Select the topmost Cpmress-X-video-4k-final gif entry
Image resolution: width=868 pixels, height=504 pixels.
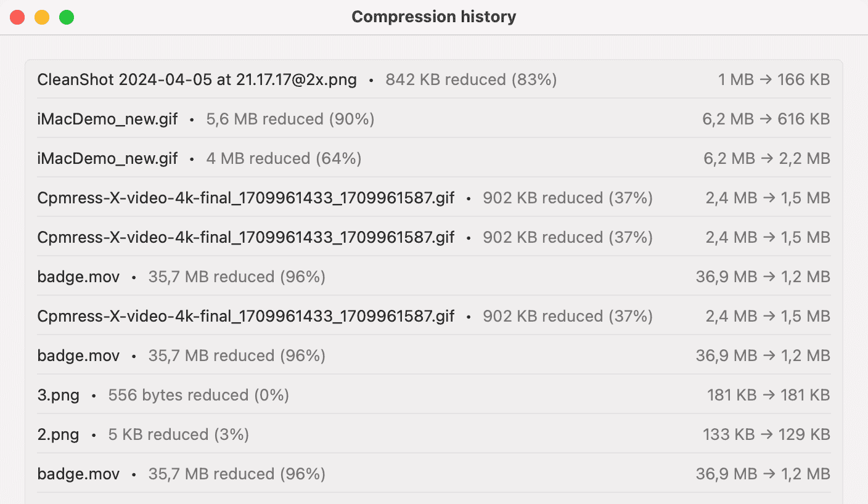point(245,198)
